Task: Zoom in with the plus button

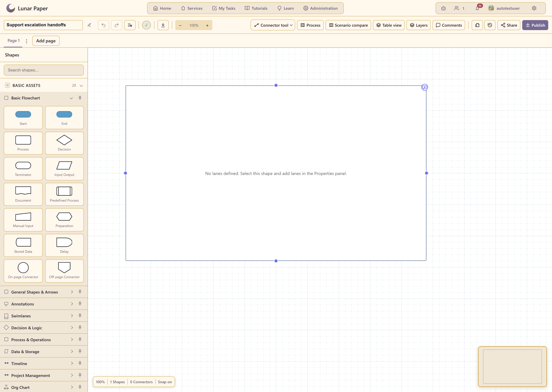Action: pyautogui.click(x=207, y=25)
